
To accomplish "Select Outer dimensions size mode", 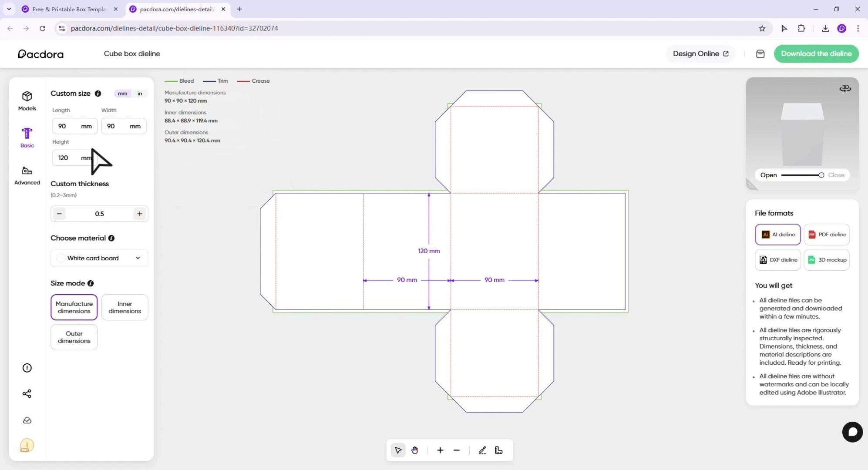I will [x=74, y=337].
